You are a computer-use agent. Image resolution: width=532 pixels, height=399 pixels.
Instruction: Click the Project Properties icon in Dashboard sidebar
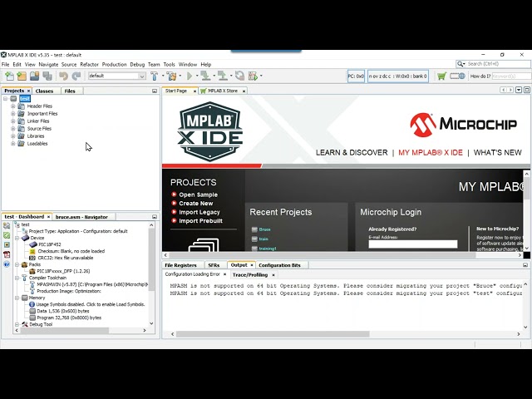click(7, 225)
